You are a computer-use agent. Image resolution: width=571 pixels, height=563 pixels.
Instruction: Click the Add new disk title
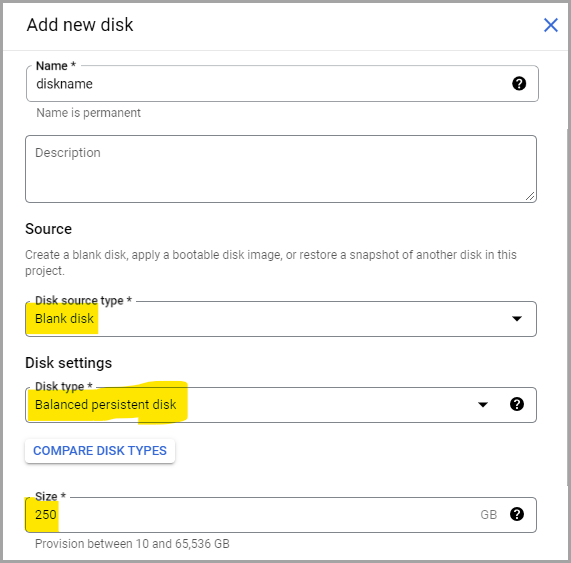point(80,25)
